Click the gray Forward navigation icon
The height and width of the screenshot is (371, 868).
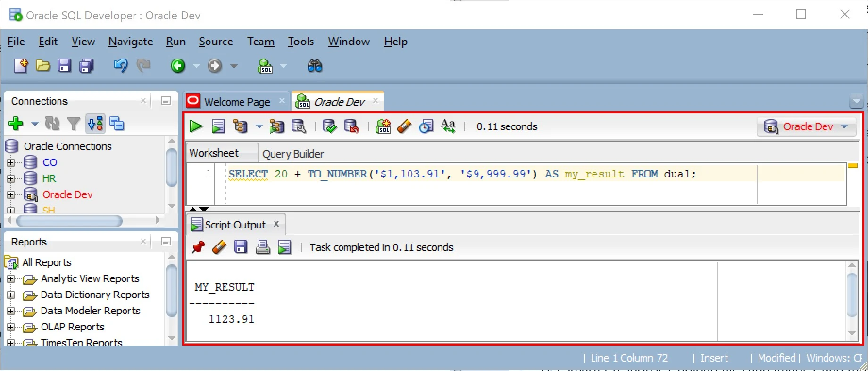(x=215, y=66)
